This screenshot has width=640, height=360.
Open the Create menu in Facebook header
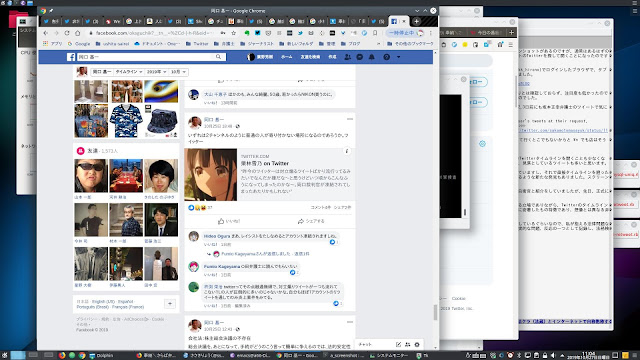click(x=332, y=57)
